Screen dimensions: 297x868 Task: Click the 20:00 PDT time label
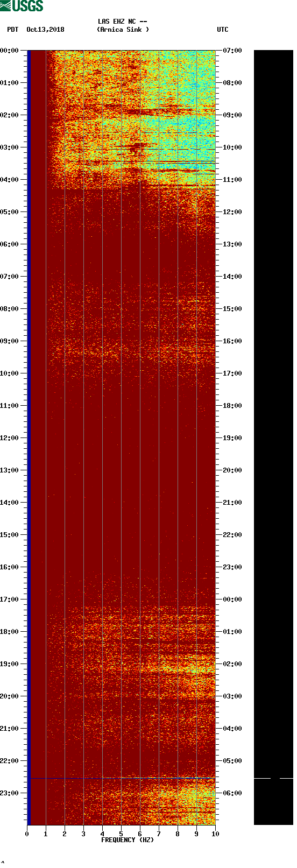[x=10, y=696]
